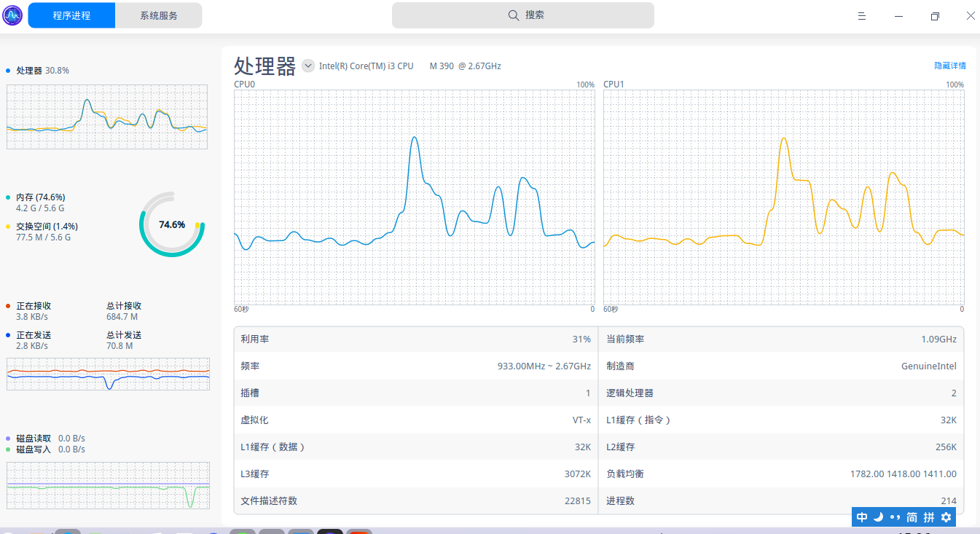Click the 70.8 M total sent value
980x534 pixels.
tap(119, 346)
